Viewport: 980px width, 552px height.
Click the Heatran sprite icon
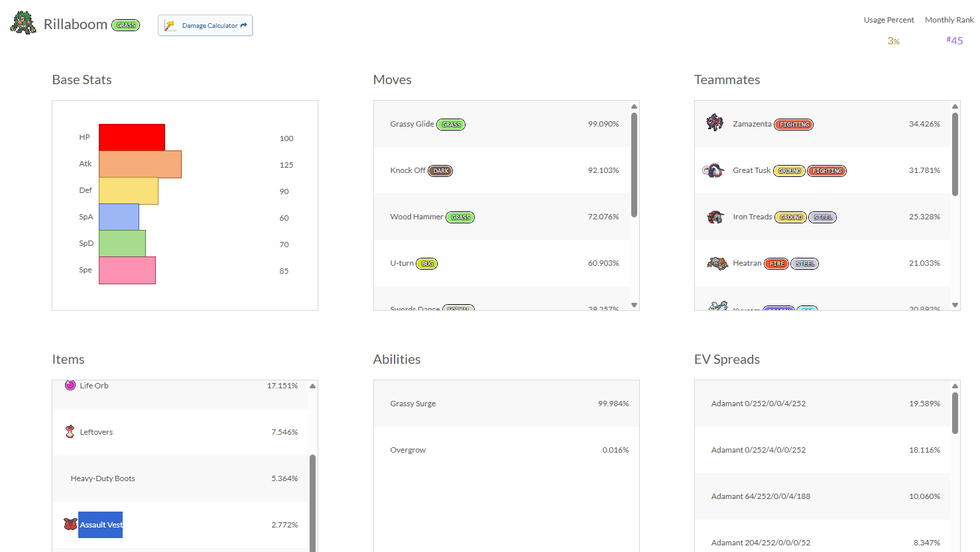click(x=717, y=263)
